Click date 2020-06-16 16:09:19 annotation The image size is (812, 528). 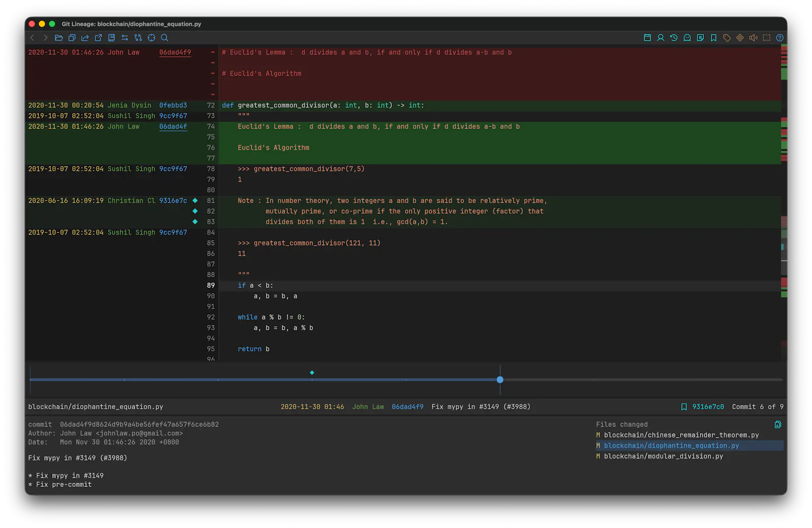(x=66, y=201)
